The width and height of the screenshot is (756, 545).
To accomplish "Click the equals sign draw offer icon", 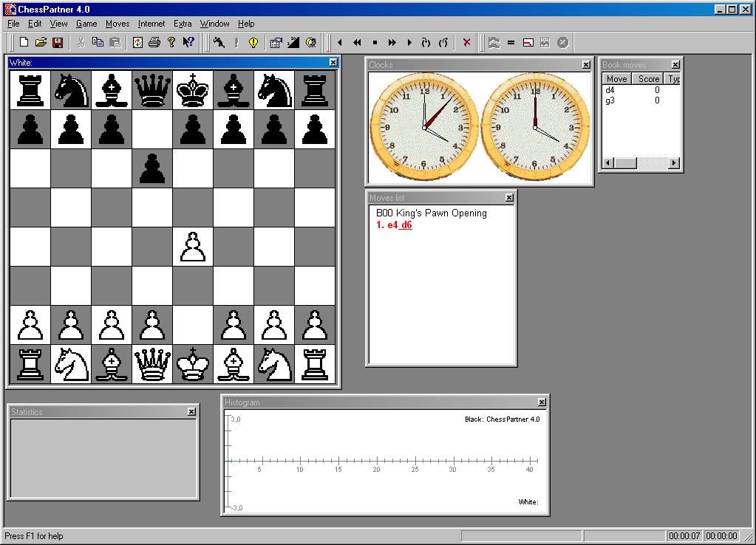I will [x=511, y=42].
